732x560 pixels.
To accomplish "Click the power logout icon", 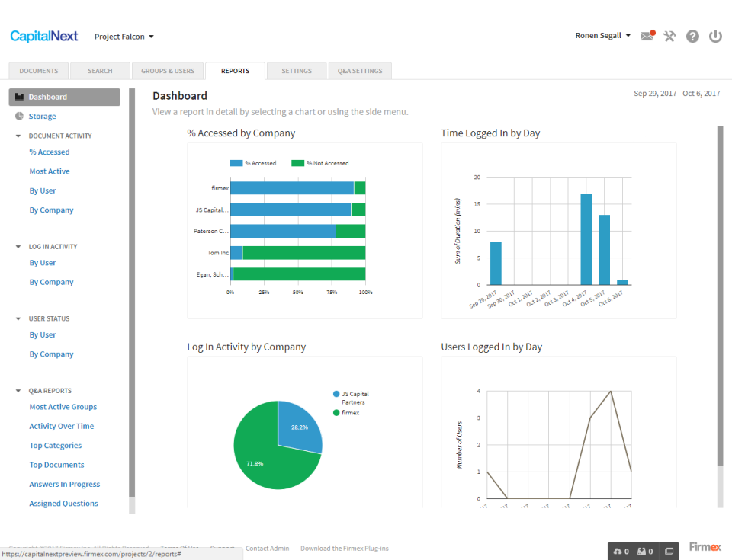I will 715,36.
